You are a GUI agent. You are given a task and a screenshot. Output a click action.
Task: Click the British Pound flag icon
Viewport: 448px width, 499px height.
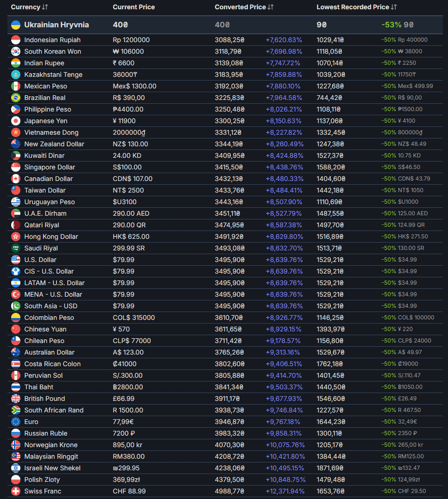click(x=16, y=399)
